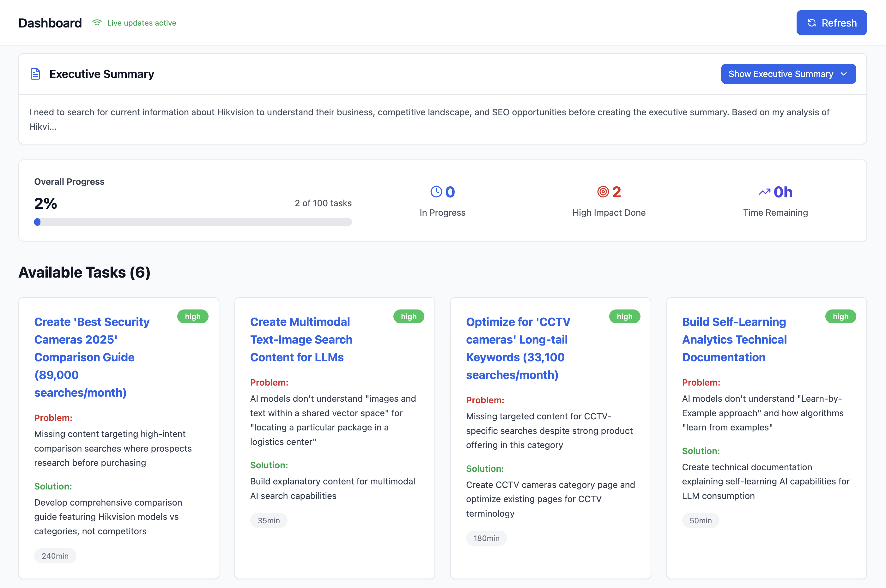Toggle the high badge on Multimodal Search task
The width and height of the screenshot is (886, 588).
click(409, 316)
